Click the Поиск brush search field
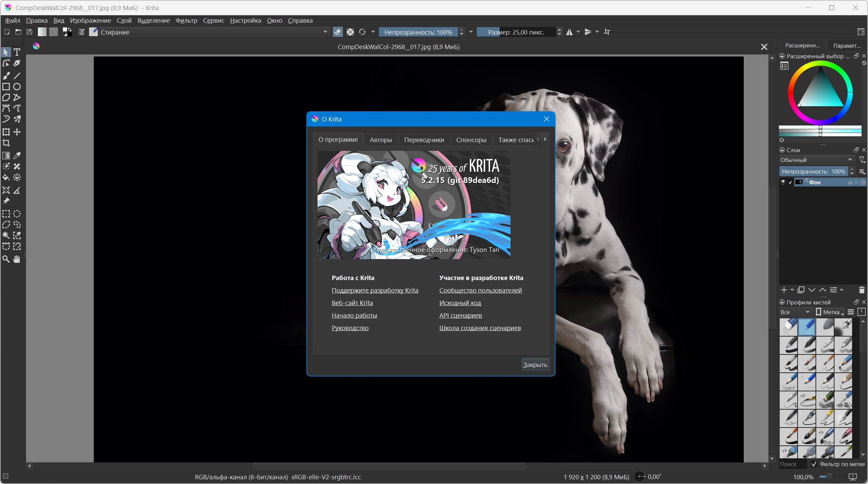868x484 pixels. [x=792, y=464]
